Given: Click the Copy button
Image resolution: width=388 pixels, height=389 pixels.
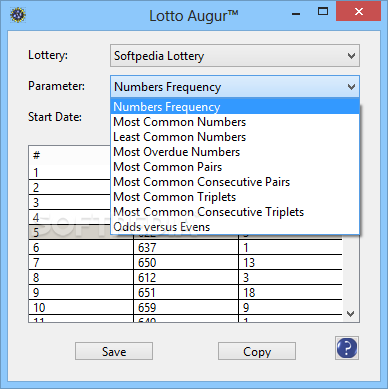Looking at the screenshot, I should coord(257,351).
